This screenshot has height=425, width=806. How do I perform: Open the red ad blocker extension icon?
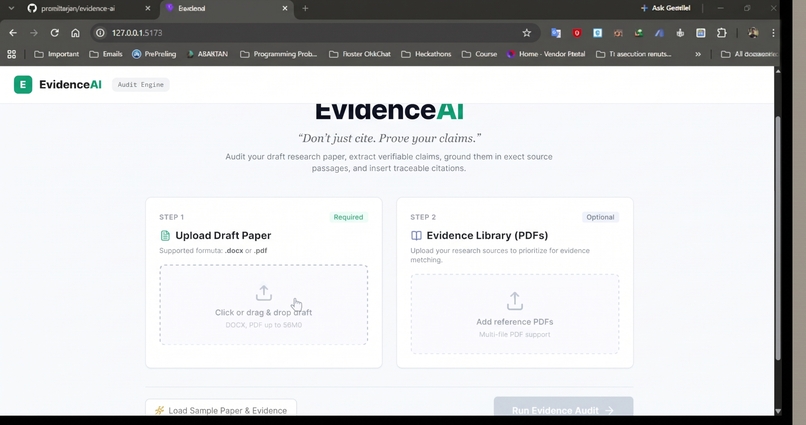577,33
